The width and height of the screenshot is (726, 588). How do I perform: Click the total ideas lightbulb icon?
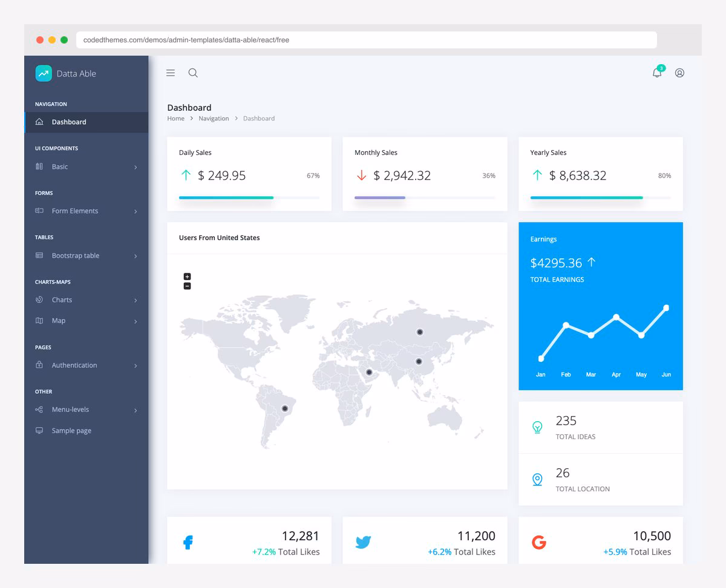tap(537, 425)
